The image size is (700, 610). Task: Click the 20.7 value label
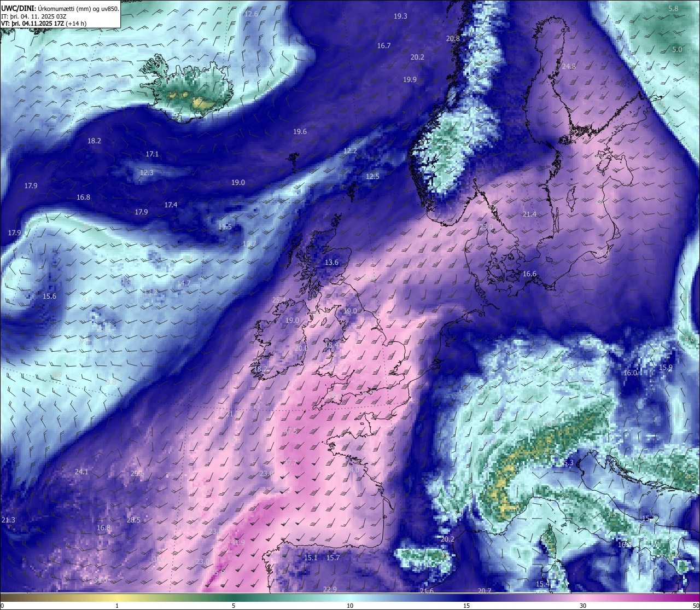pyautogui.click(x=485, y=591)
